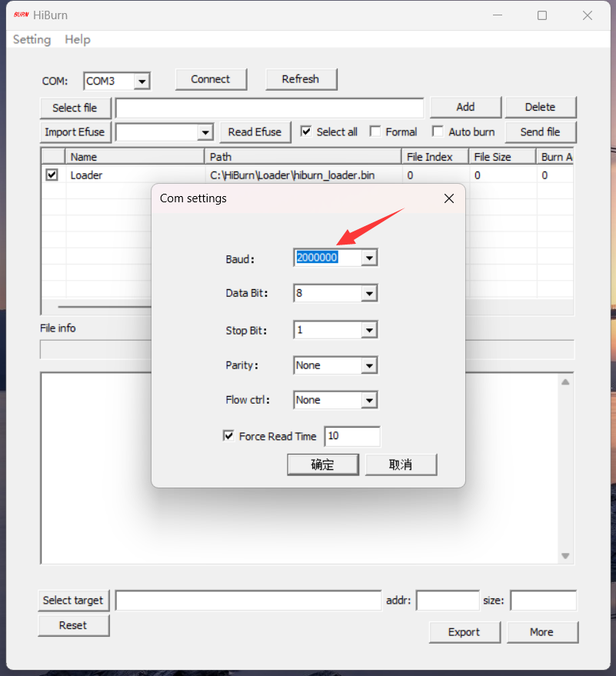Expand the Baud rate dropdown arrow

[369, 258]
